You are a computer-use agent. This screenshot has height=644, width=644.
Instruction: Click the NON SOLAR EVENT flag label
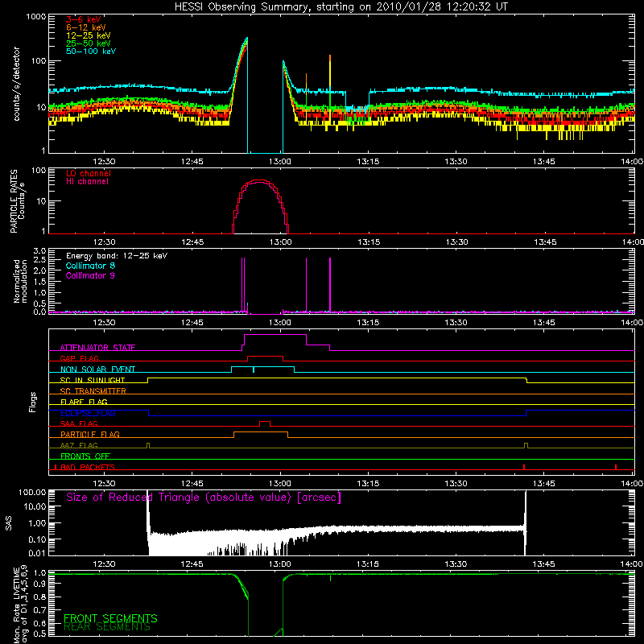[x=97, y=369]
